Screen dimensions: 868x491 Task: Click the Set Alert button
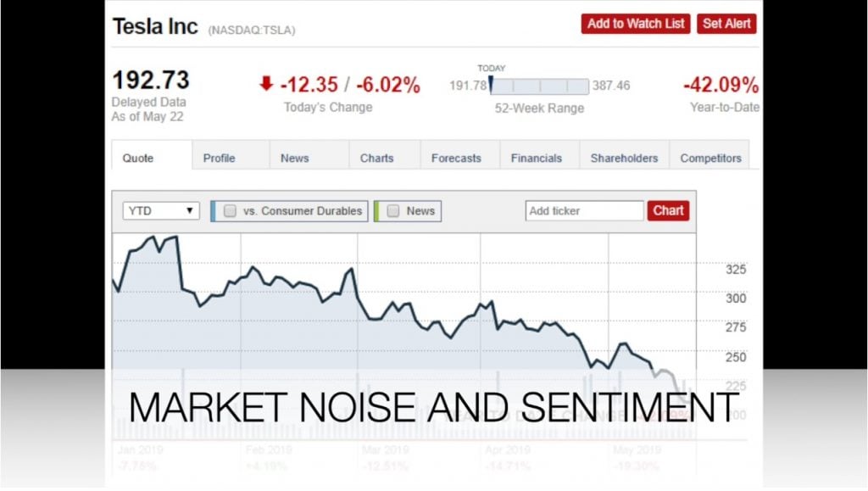tap(727, 24)
